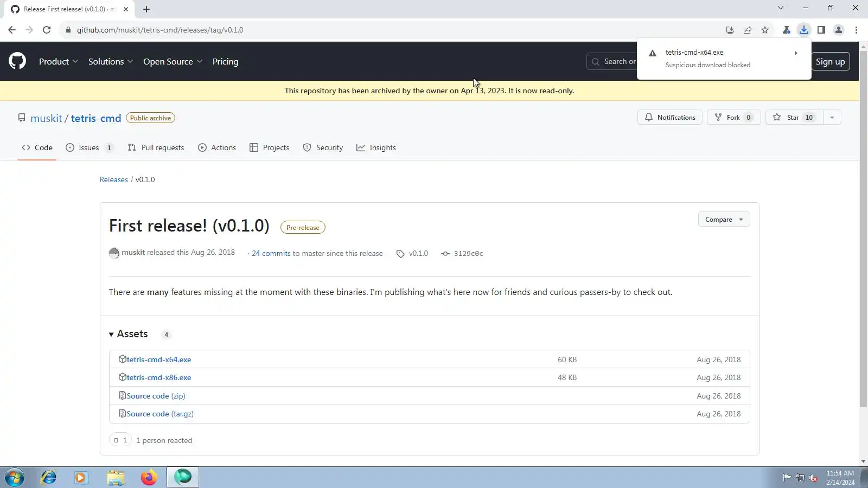Screen dimensions: 868x488
Task: Download Source code (zip)
Action: point(156,396)
